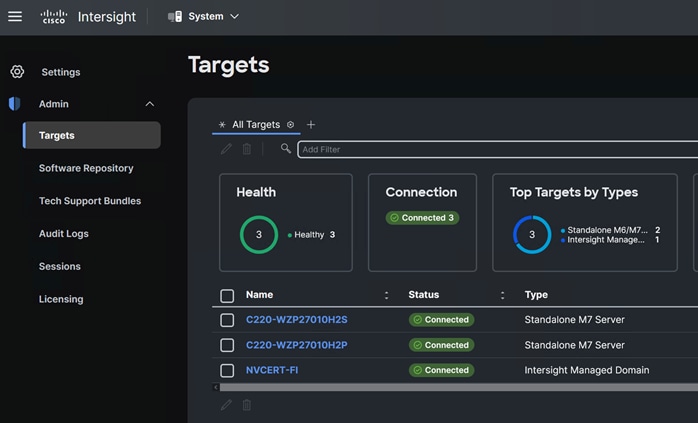Click Standalone M7 Server type for C220-WZP27010H2P
Viewport: 698px width, 423px height.
(574, 345)
